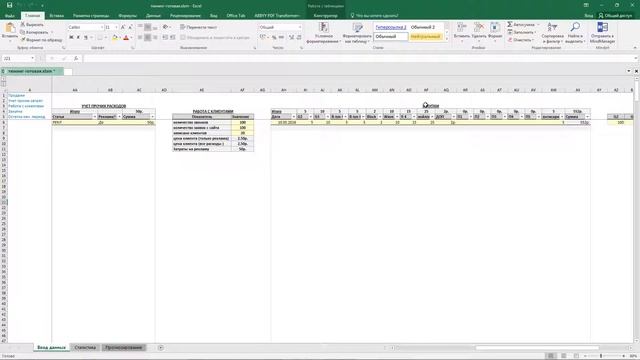
Task: Switch to the Прогнозирование sheet tab
Action: (x=124, y=347)
